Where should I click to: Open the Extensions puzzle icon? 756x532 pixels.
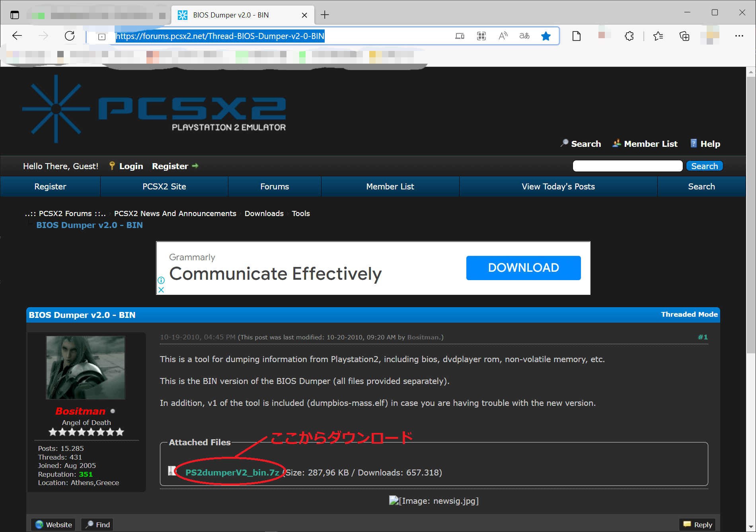(x=629, y=36)
